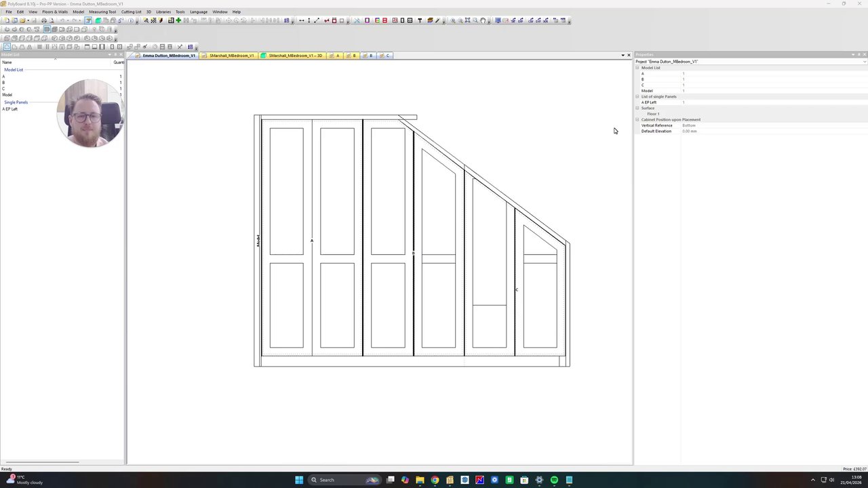Screen dimensions: 868x488
Task: Click the new document toolbar icon
Action: tap(7, 20)
